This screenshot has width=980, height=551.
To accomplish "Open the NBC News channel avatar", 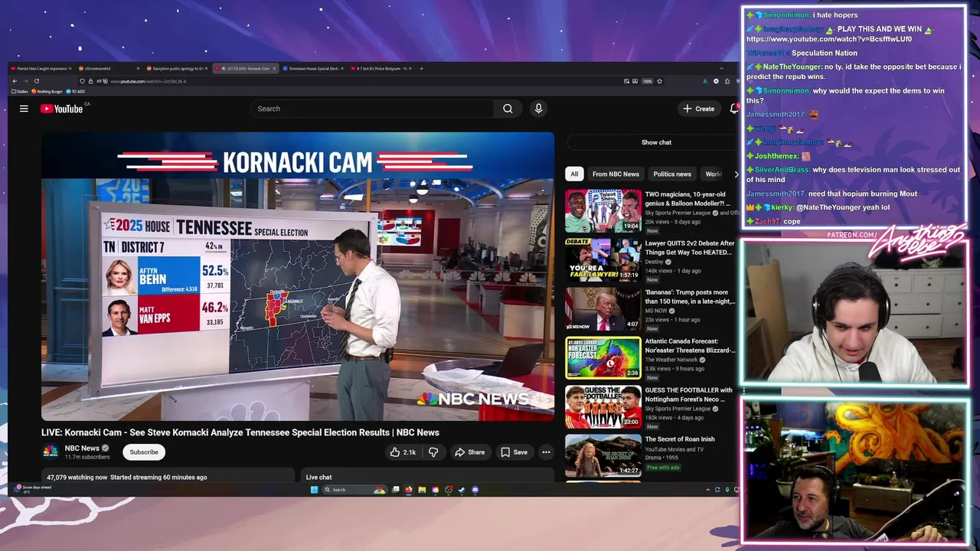I will [x=50, y=452].
